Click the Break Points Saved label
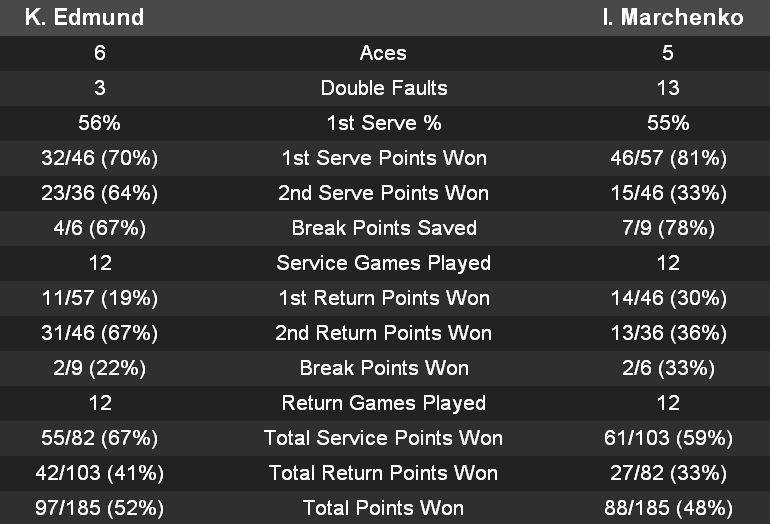 [383, 228]
